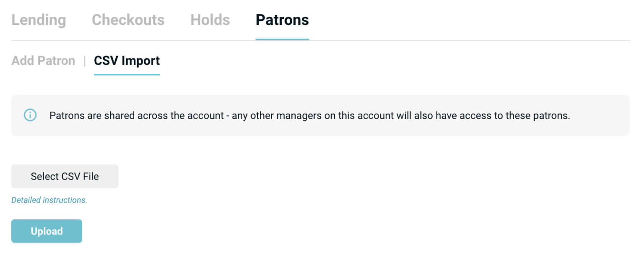Image resolution: width=644 pixels, height=271 pixels.
Task: Click the active CSV Import label
Action: [127, 61]
